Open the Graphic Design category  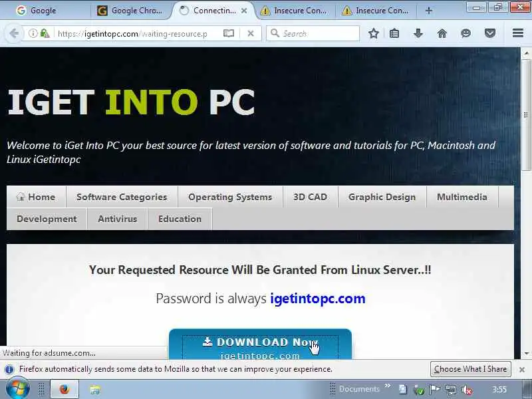[x=382, y=197]
